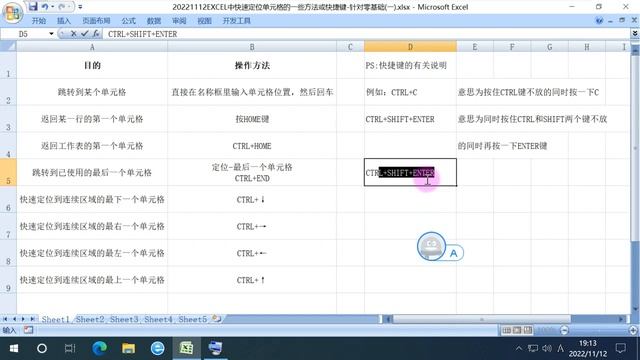Switch to Normal view in status bar
The width and height of the screenshot is (640, 360).
point(507,330)
